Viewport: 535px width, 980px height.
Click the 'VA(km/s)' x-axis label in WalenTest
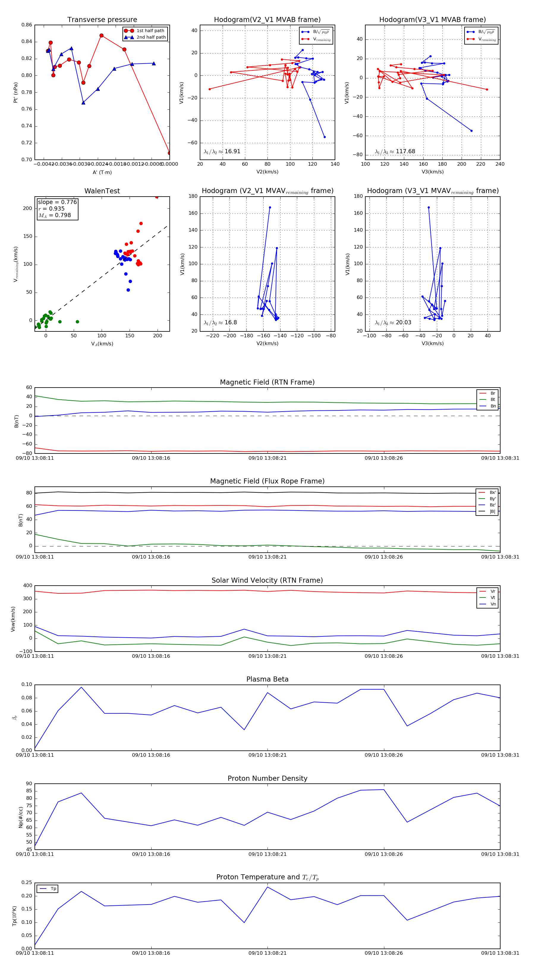102,344
